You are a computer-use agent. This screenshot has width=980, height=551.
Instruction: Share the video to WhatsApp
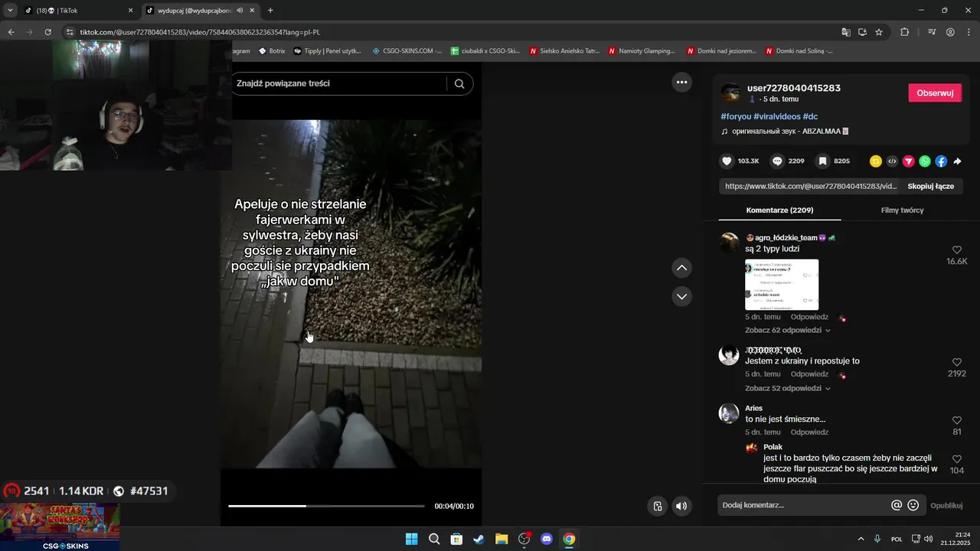925,161
